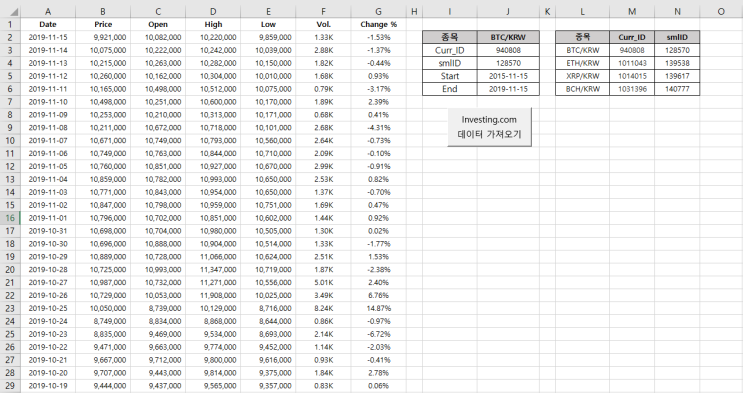Select column M header
Viewport: 743px width, 393px height.
point(632,11)
